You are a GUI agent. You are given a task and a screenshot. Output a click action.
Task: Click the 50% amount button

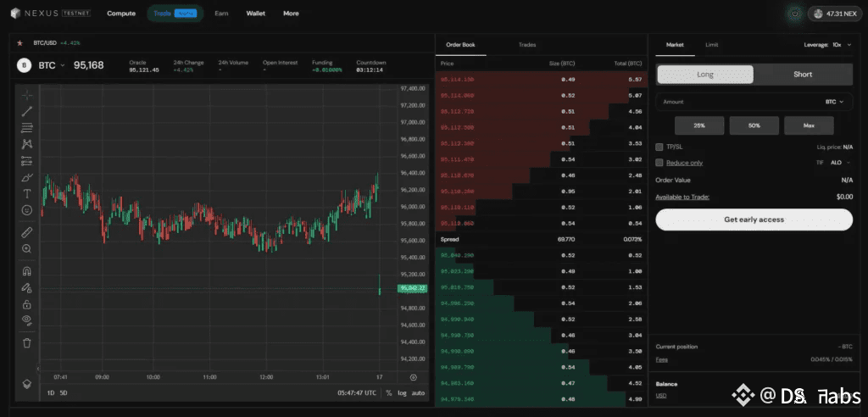(754, 125)
